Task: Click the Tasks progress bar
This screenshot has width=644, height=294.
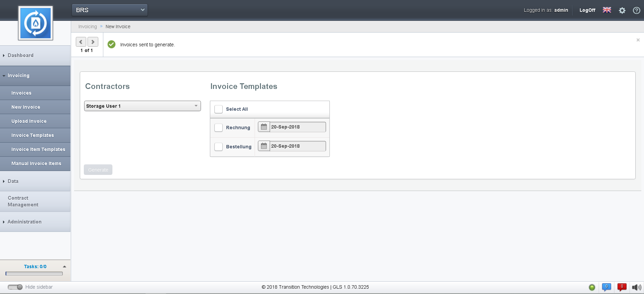Action: (34, 274)
